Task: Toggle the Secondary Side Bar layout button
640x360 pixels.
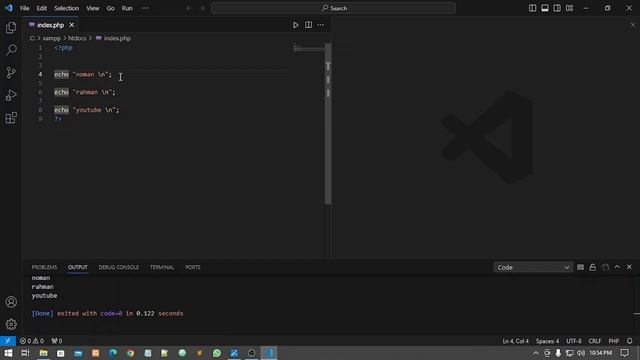Action: coord(557,8)
